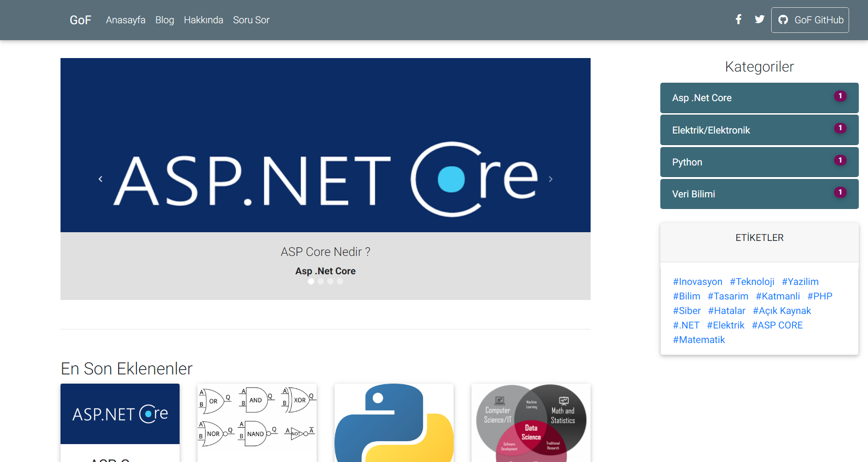Open the ASP.NET Core card thumbnail
The image size is (868, 462).
point(120,414)
